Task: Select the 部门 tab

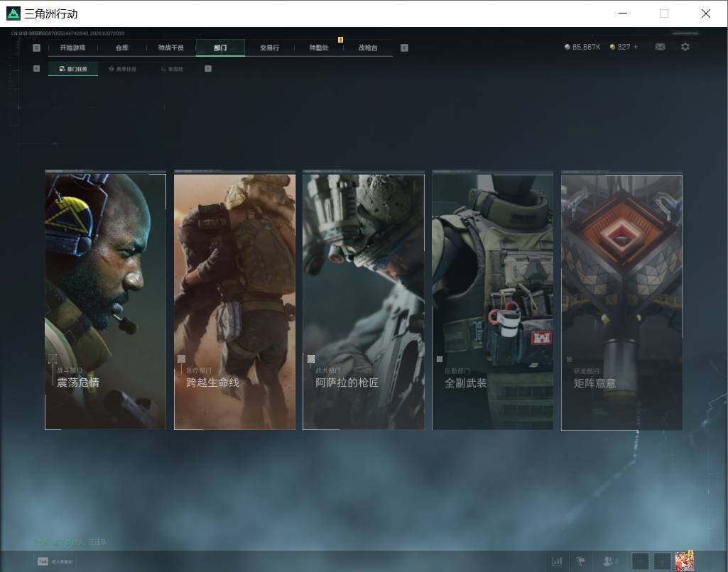Action: [x=220, y=48]
